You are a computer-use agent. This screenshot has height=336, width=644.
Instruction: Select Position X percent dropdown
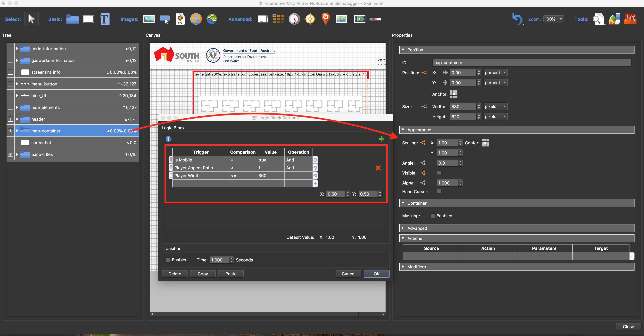pos(495,72)
